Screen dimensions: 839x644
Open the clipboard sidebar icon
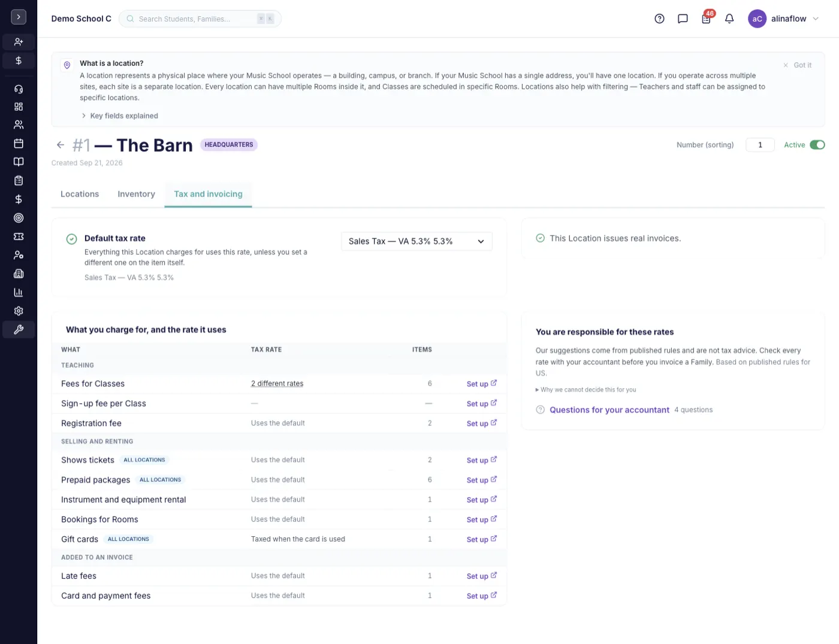click(x=19, y=180)
